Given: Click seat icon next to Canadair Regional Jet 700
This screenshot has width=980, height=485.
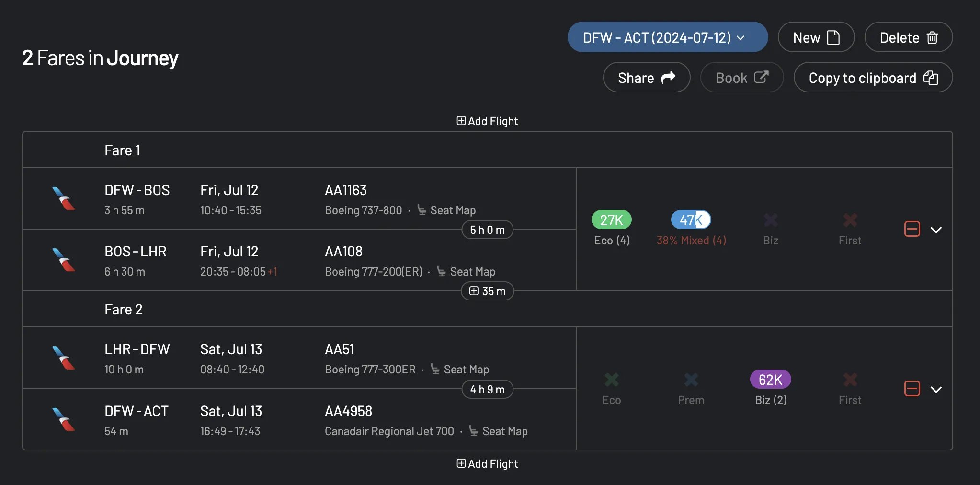Looking at the screenshot, I should coord(473,431).
